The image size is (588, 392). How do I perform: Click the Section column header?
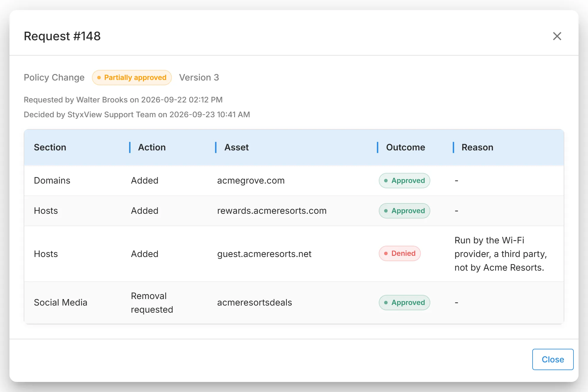point(50,147)
